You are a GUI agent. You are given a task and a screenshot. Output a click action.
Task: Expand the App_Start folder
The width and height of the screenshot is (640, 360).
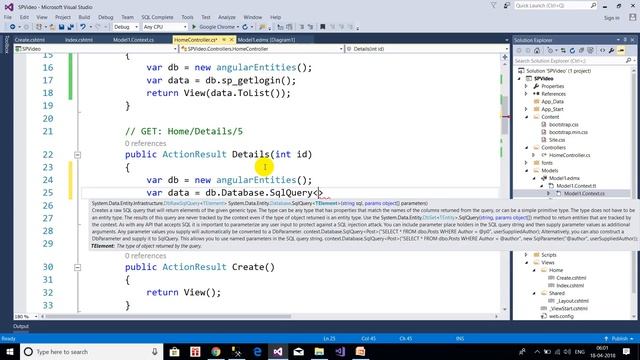point(526,109)
